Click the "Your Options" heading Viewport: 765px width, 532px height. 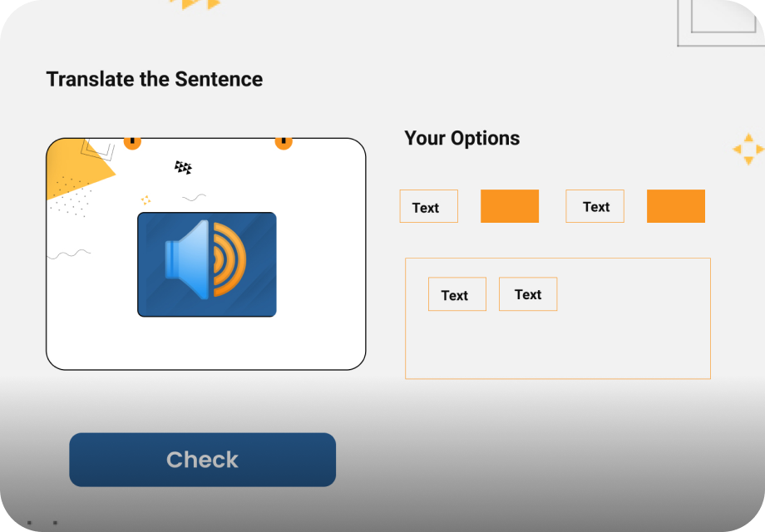[x=461, y=139]
